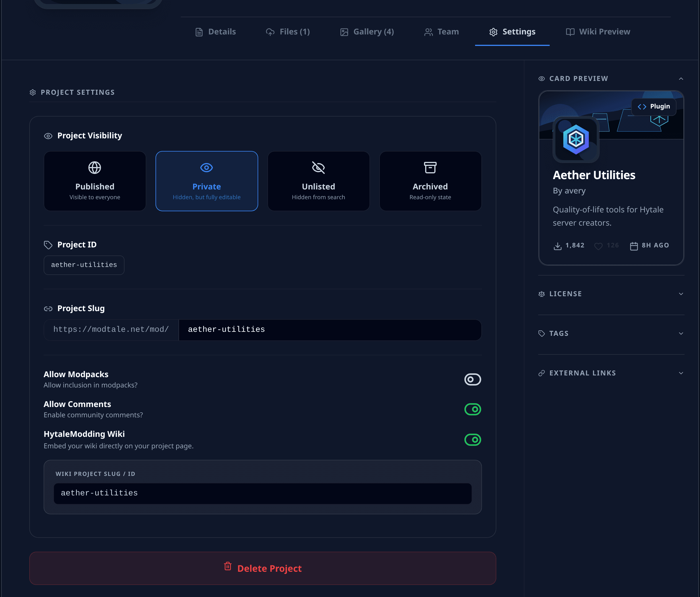Viewport: 700px width, 597px height.
Task: Click the people icon beside Team
Action: pos(428,32)
